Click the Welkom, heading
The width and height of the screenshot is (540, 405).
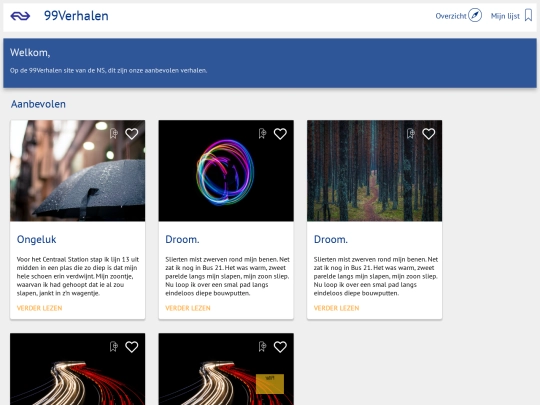click(x=30, y=52)
